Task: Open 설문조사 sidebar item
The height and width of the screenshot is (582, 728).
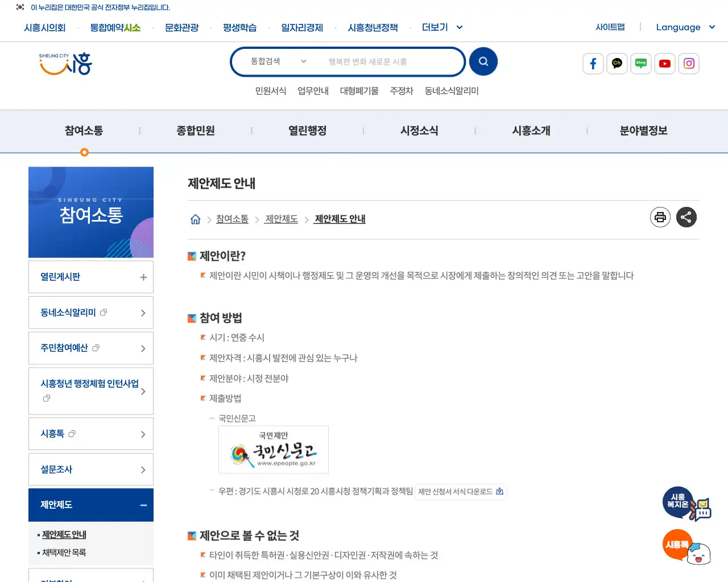Action: click(x=91, y=469)
